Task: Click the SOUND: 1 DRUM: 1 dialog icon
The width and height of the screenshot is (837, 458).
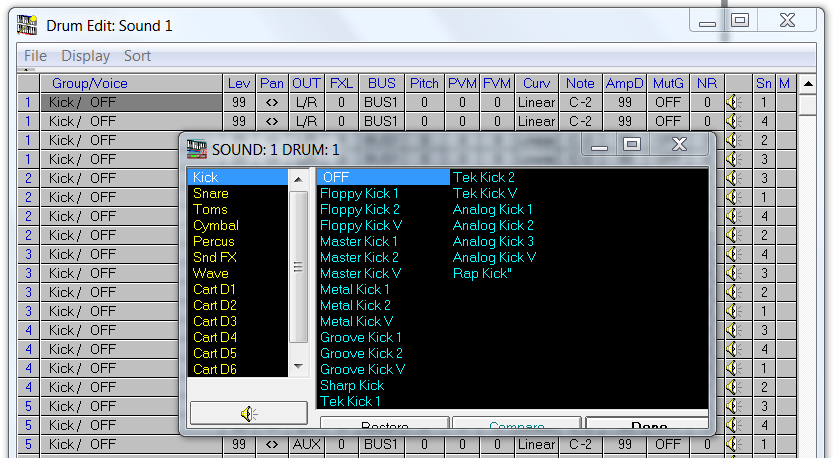Action: click(x=197, y=149)
